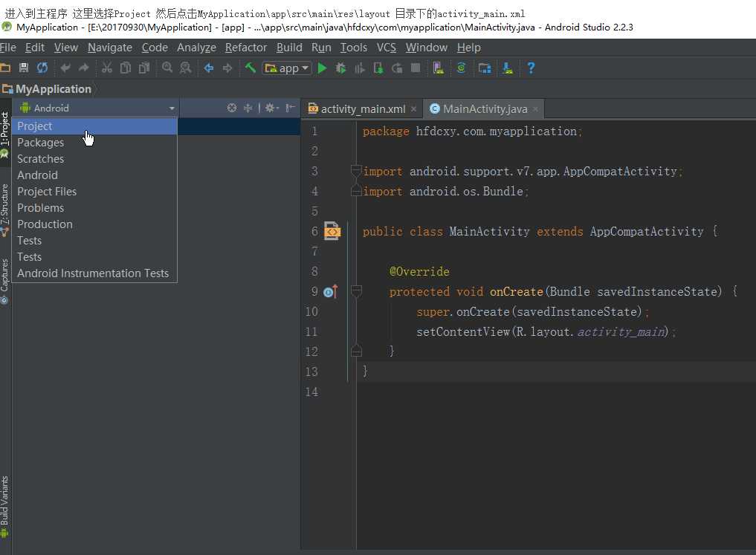756x555 pixels.
Task: Open the Refactor menu
Action: [246, 48]
